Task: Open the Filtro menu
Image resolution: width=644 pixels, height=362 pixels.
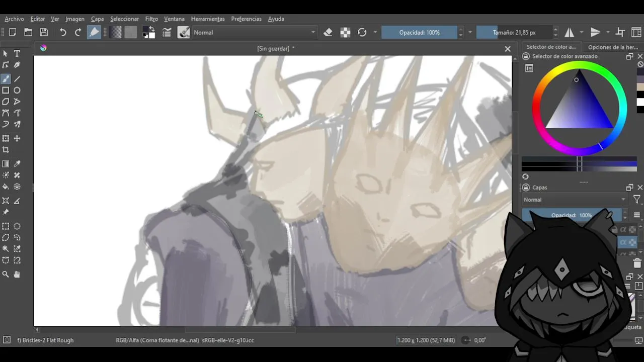Action: [151, 19]
